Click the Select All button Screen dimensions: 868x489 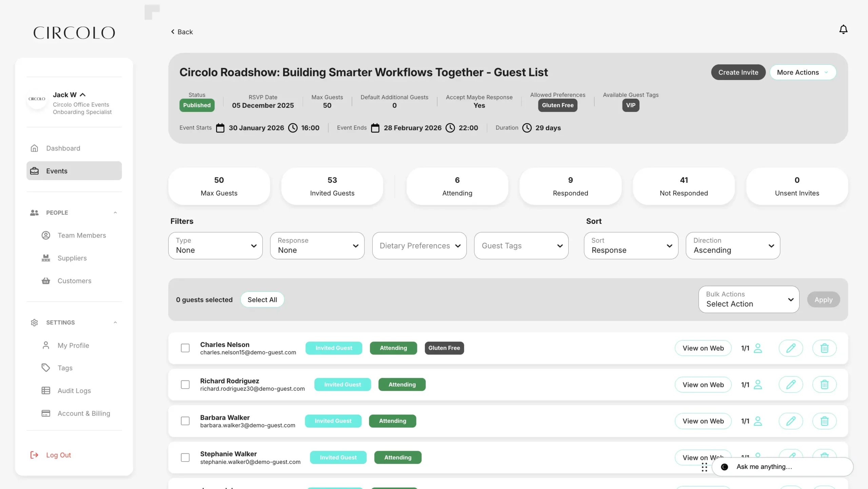(x=262, y=299)
